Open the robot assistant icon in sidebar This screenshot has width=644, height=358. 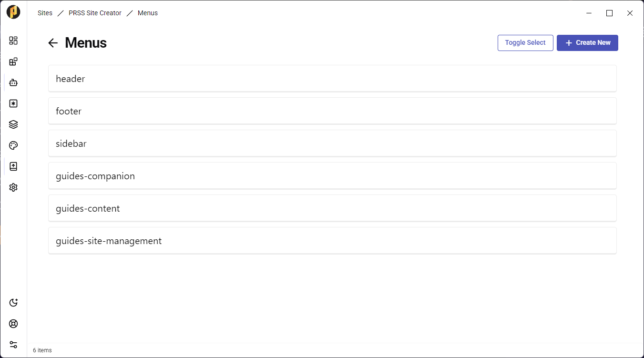13,82
